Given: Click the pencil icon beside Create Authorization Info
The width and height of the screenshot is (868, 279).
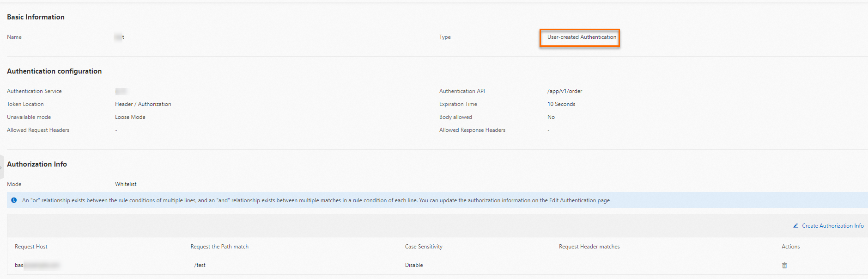Looking at the screenshot, I should click(795, 226).
